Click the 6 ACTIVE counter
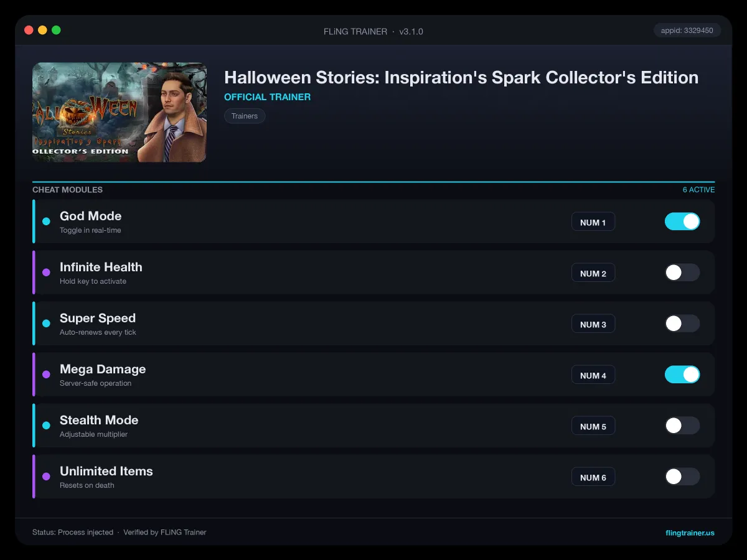The height and width of the screenshot is (560, 747). click(698, 190)
